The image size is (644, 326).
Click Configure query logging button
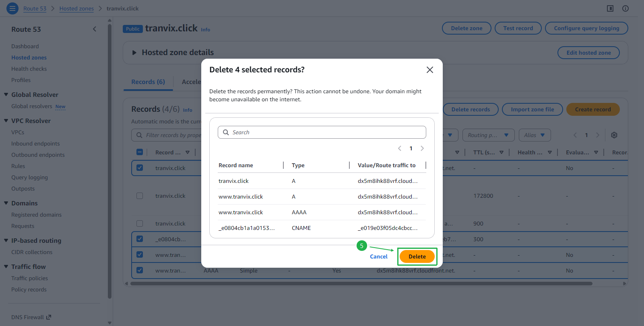coord(586,28)
